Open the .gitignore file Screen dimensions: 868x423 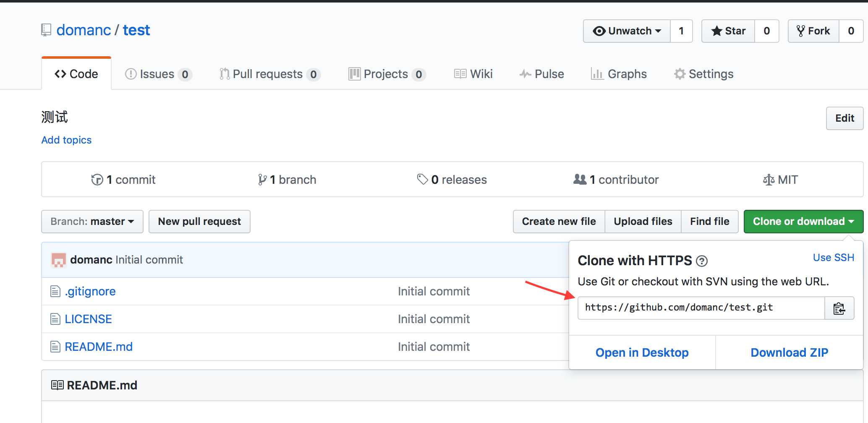[x=90, y=291]
